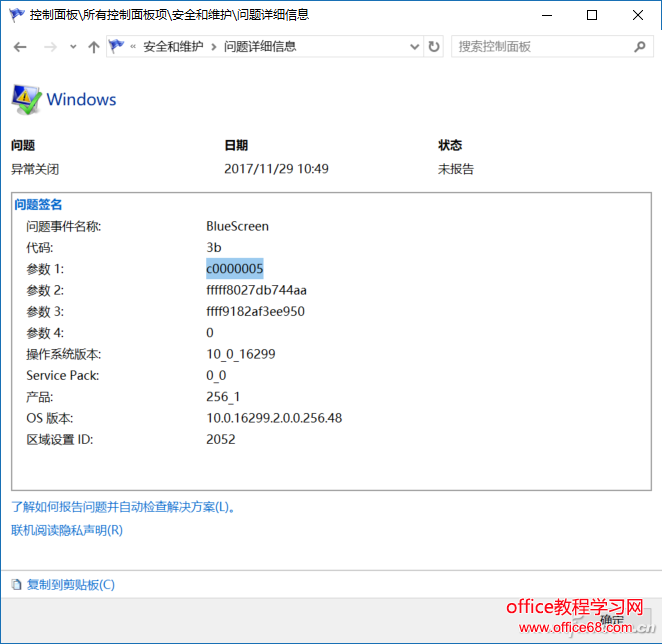This screenshot has height=644, width=662.
Task: Select the highlighted c0000005 value
Action: click(x=235, y=269)
